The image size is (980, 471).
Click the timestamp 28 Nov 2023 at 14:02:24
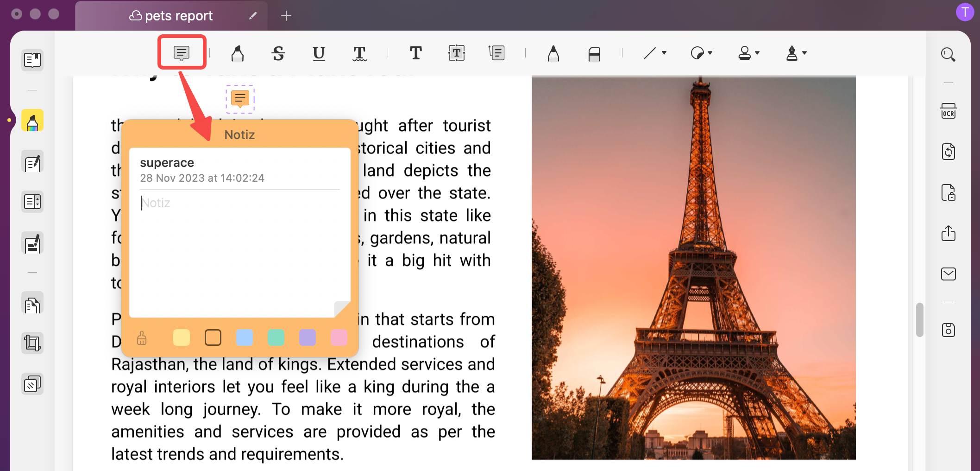[202, 178]
